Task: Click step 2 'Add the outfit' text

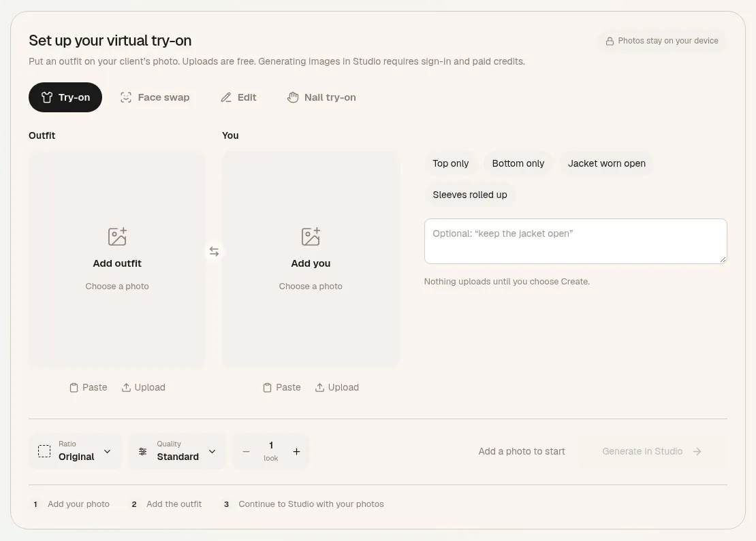Action: [x=174, y=504]
